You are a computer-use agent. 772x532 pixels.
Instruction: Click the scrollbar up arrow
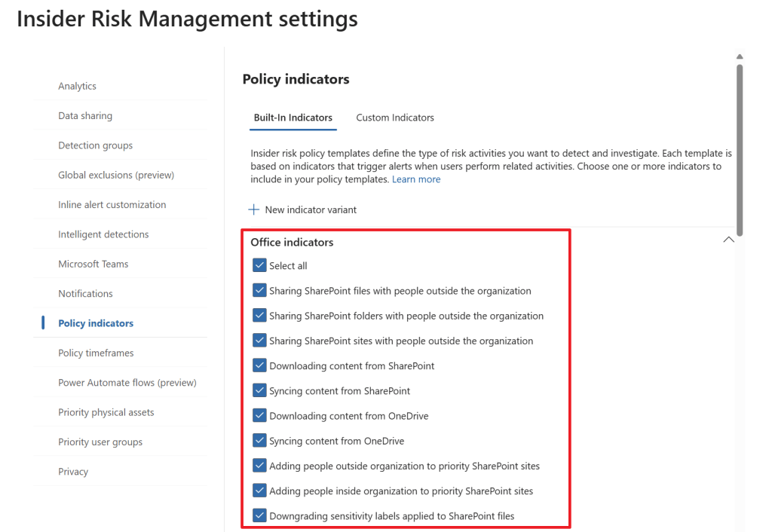740,57
